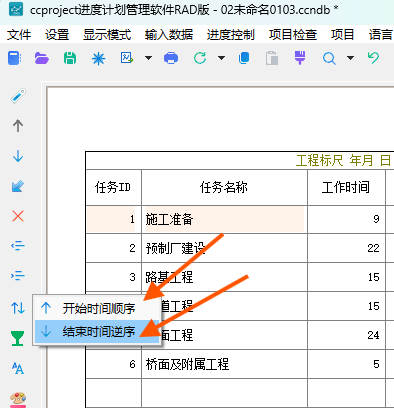Open the 项目检查 menu
Viewport: 394px width, 408px height.
click(293, 35)
